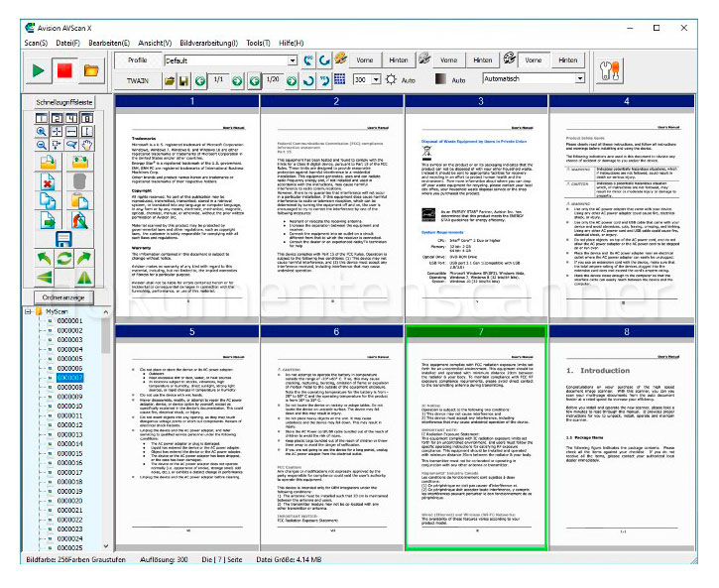Copy pages using the duplicate pages icon
The width and height of the screenshot is (719, 588).
[48, 200]
